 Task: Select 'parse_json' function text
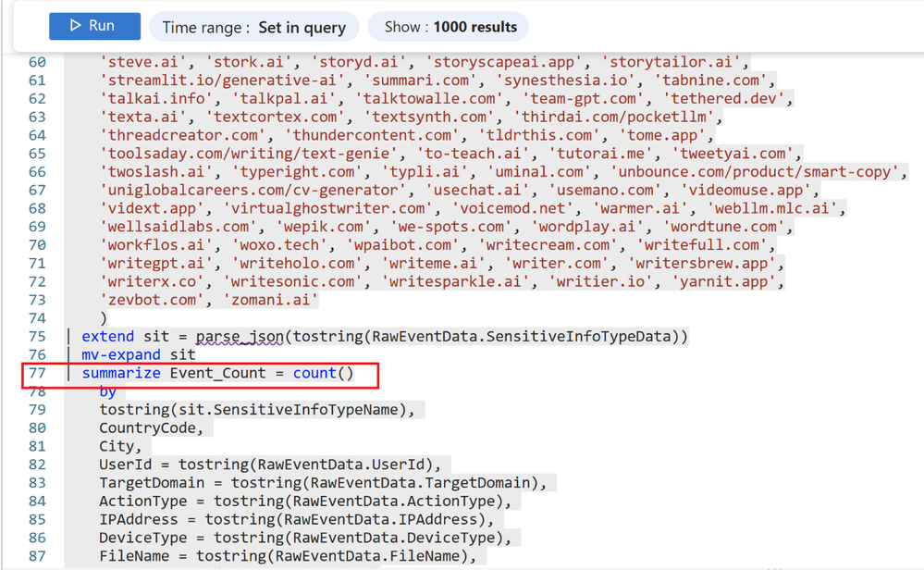[x=240, y=337]
